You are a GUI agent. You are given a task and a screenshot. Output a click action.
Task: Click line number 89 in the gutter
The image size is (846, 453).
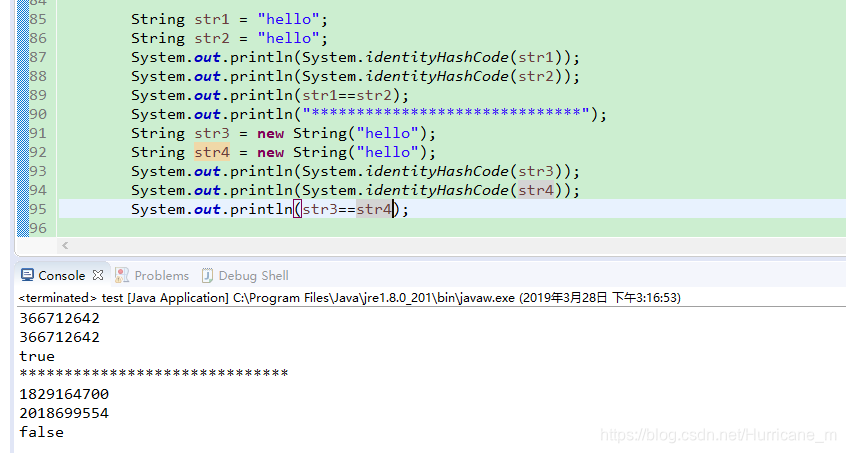(x=38, y=95)
